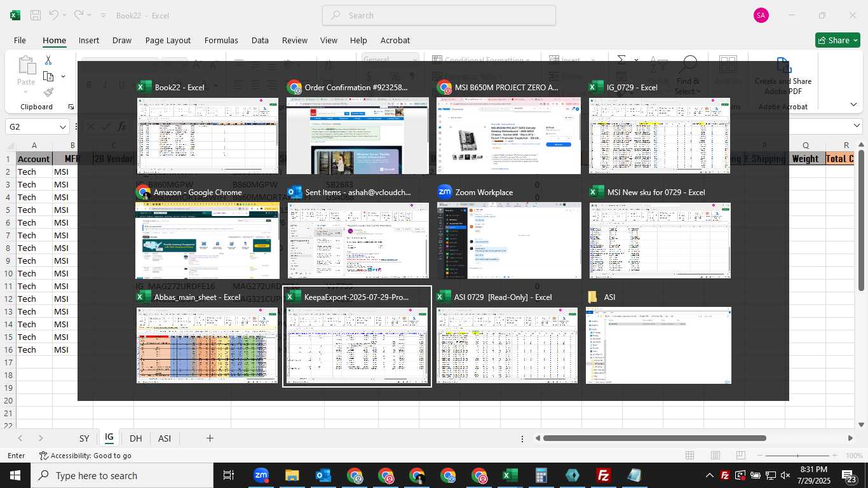Switch to IG_0729 Excel window thumbnail
Screen dimensions: 868x488
[x=660, y=128]
